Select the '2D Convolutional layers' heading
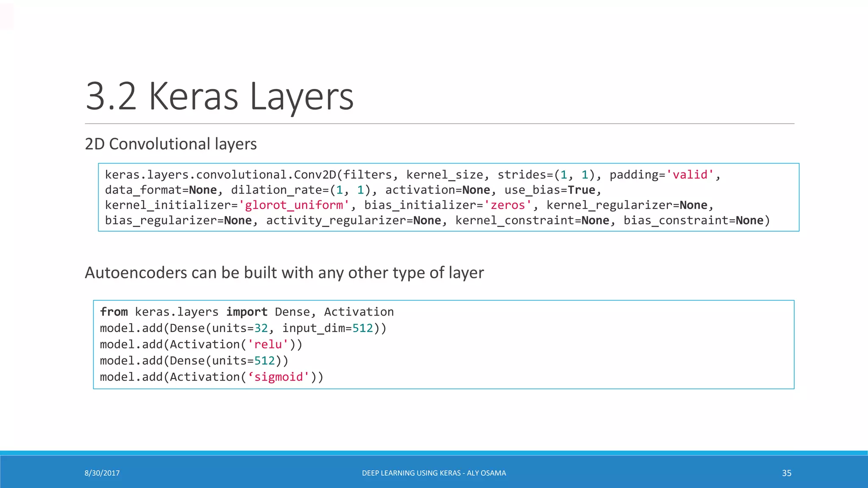 tap(171, 144)
